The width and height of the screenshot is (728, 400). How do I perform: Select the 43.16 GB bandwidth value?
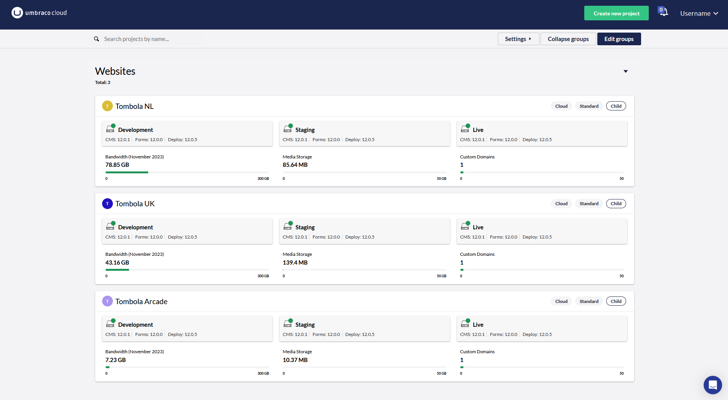[117, 262]
